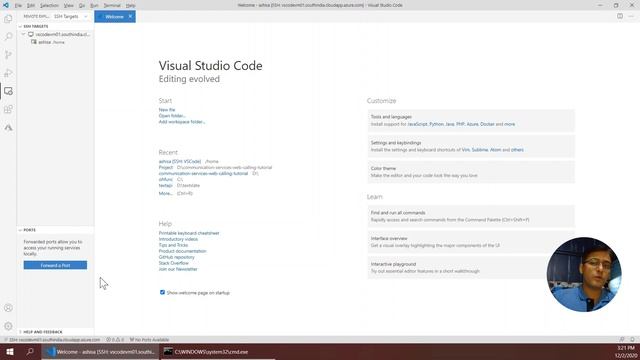Open the Product documentation link

click(x=182, y=251)
